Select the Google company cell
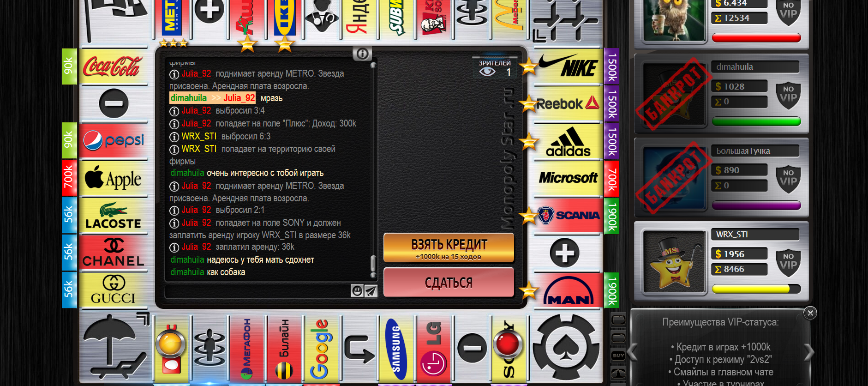The height and width of the screenshot is (386, 868). pyautogui.click(x=321, y=349)
